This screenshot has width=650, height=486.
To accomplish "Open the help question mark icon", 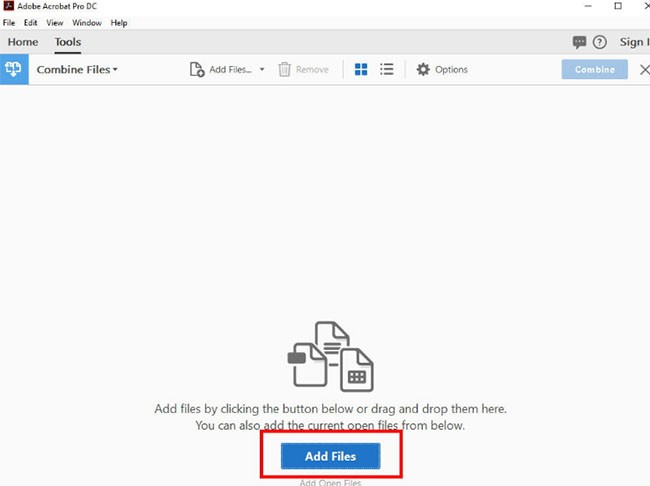I will (x=600, y=42).
